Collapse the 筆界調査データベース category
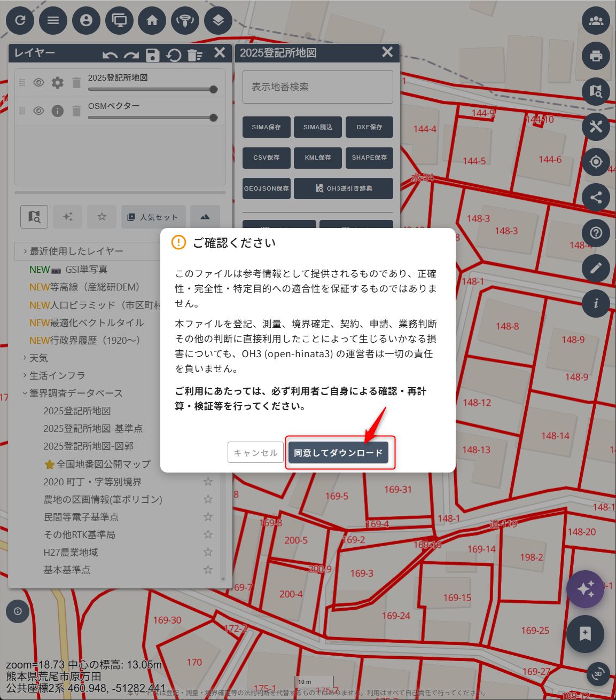616x700 pixels. [75, 393]
